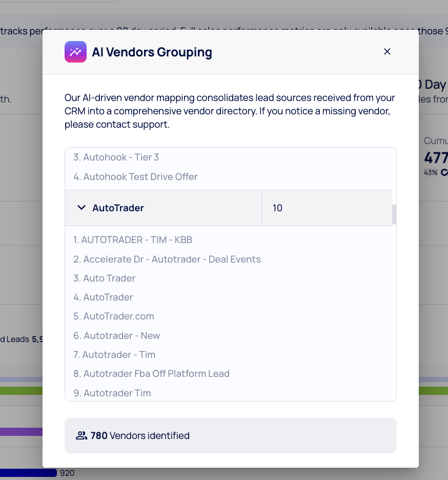Select the AutoTrader group header name
The image size is (448, 480).
pyautogui.click(x=118, y=208)
